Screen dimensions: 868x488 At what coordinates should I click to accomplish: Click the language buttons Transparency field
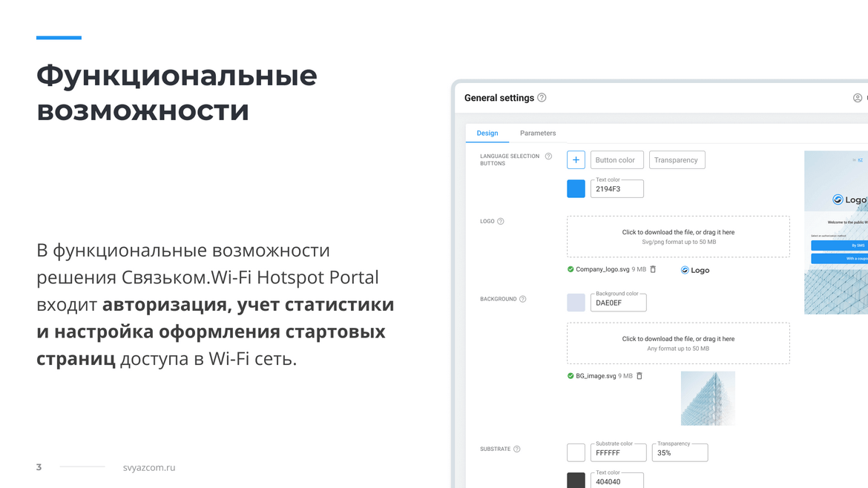(677, 160)
